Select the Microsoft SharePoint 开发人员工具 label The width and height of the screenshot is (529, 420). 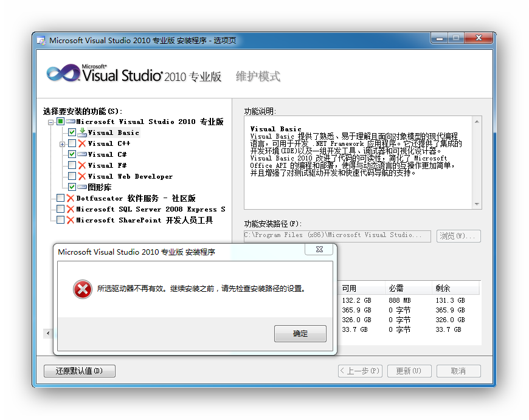click(145, 220)
